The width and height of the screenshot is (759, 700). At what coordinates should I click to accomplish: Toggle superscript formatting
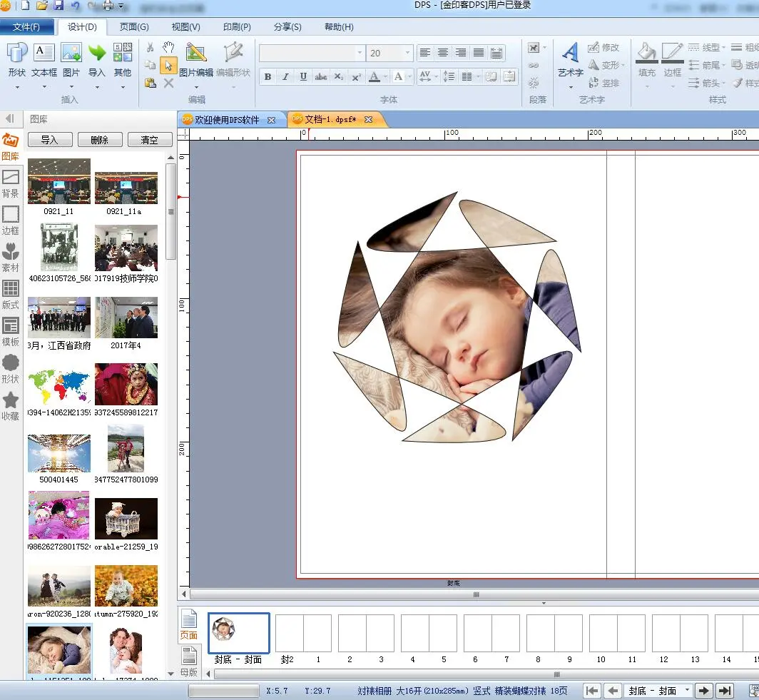coord(356,76)
